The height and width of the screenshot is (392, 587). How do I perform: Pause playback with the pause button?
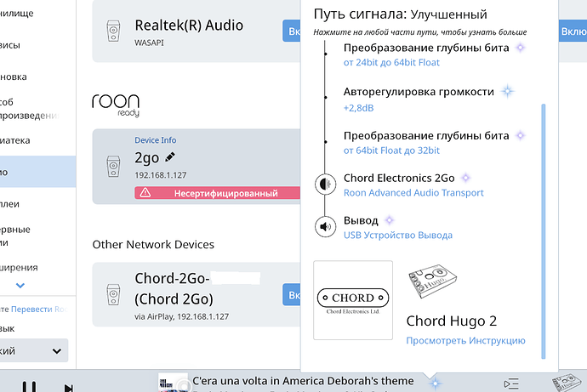[x=29, y=386]
